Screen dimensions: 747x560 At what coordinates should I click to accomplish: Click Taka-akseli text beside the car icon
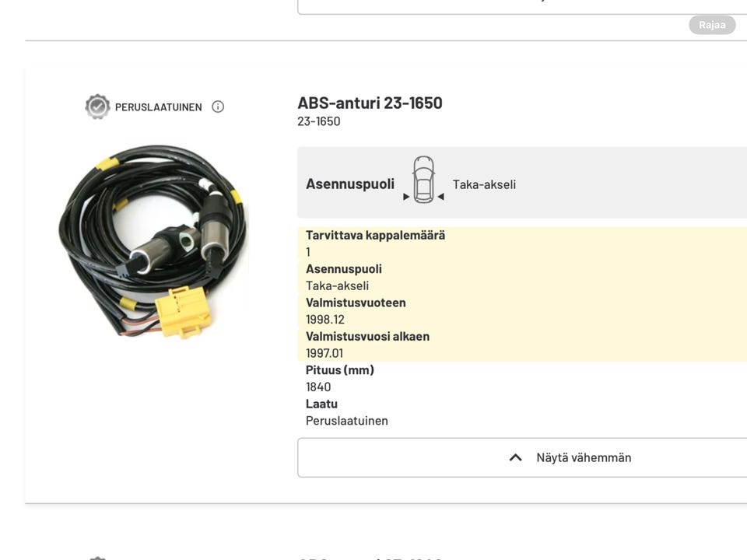pos(484,184)
